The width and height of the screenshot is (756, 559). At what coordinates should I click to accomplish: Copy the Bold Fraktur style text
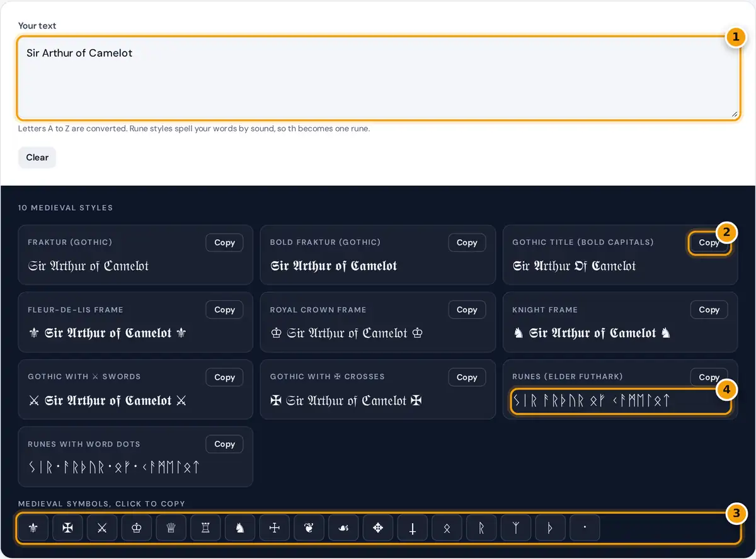point(467,242)
